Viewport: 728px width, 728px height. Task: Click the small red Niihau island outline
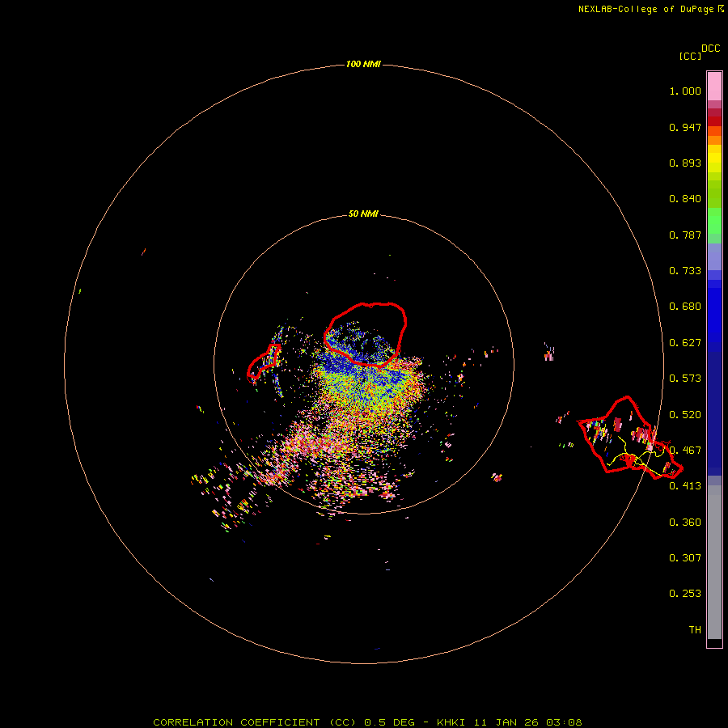click(264, 362)
